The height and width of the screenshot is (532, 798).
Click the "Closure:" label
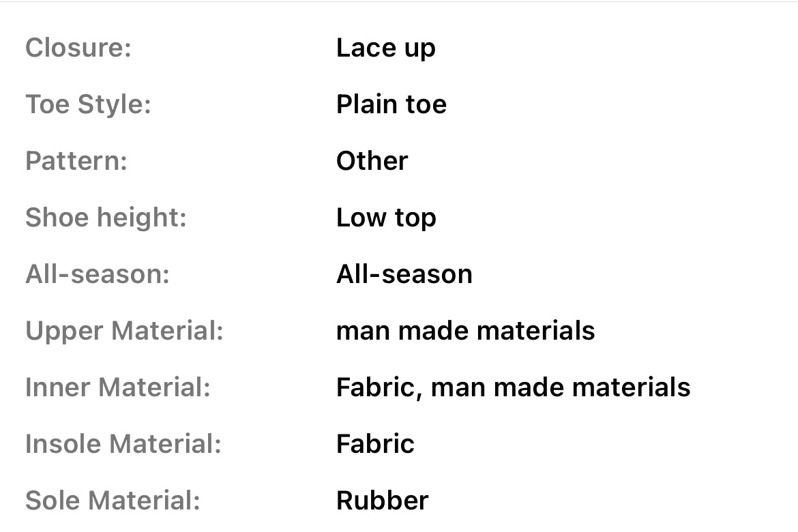[x=78, y=48]
